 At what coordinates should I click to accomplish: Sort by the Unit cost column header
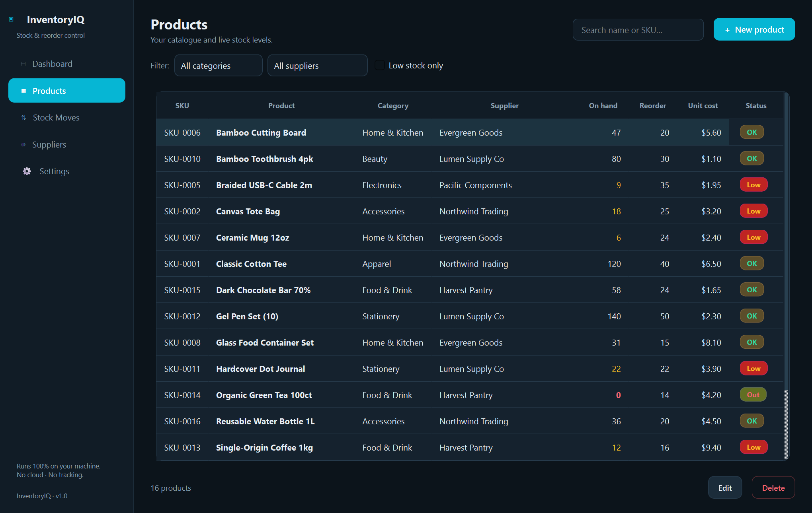(x=703, y=106)
